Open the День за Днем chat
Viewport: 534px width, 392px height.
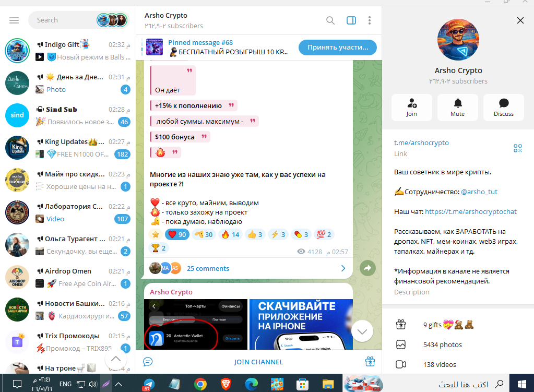coord(68,83)
